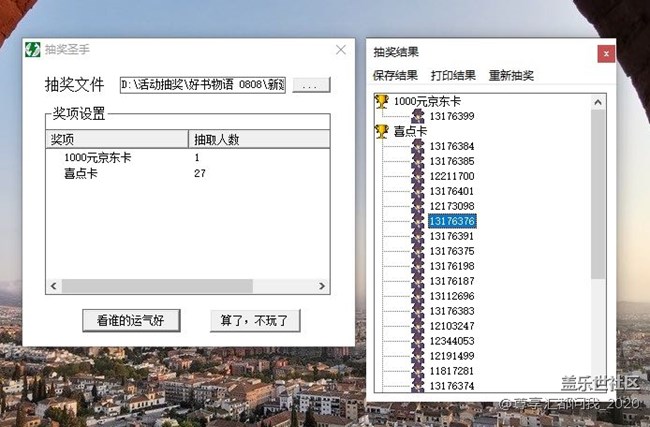Select winner 13176399 in results
Image resolution: width=650 pixels, height=427 pixels.
(452, 116)
